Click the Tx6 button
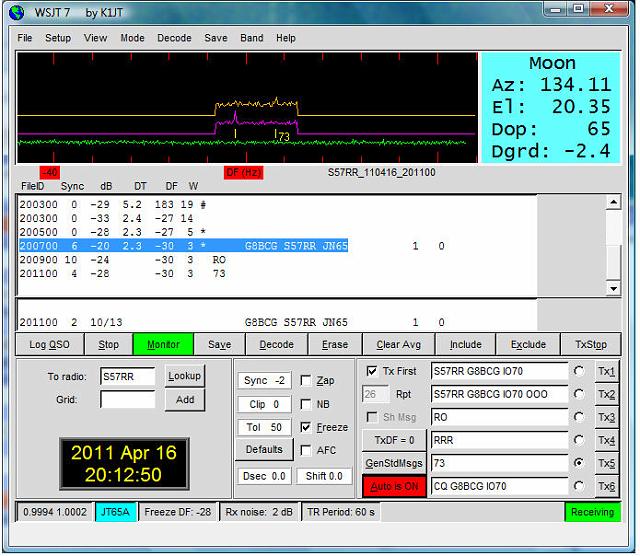The height and width of the screenshot is (556, 640). pos(607,486)
